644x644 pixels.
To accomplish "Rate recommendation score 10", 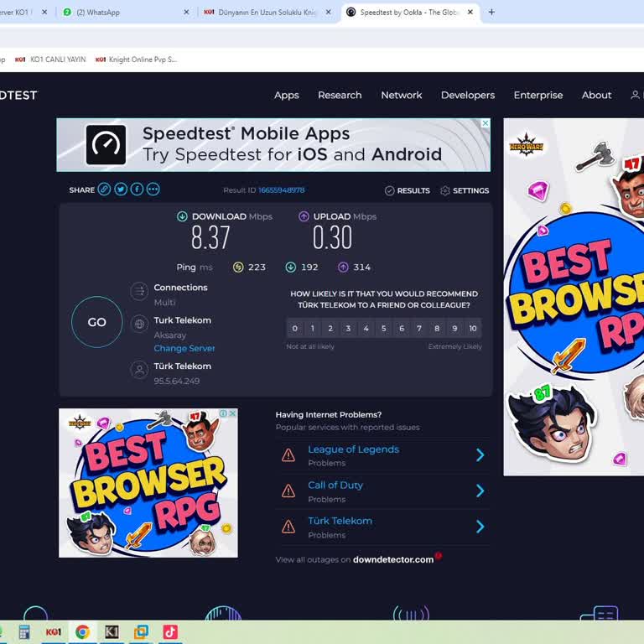I will 473,328.
